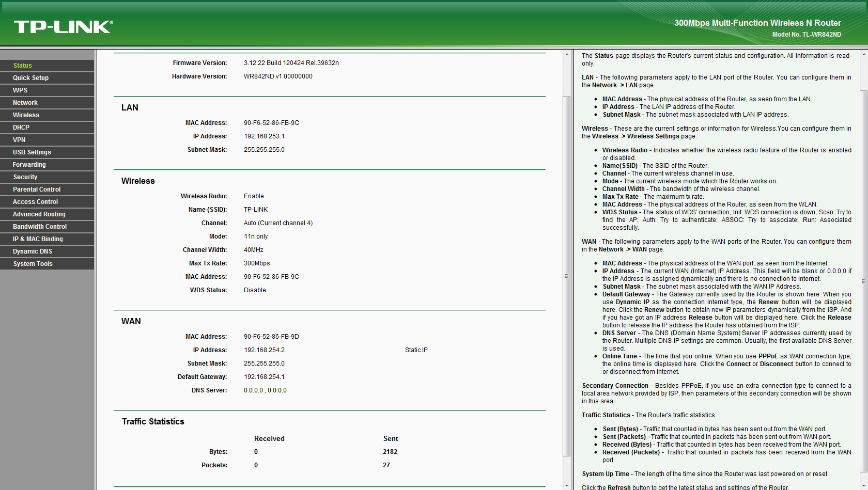This screenshot has height=490, width=868.
Task: Open Quick Setup in sidebar
Action: pyautogui.click(x=47, y=78)
